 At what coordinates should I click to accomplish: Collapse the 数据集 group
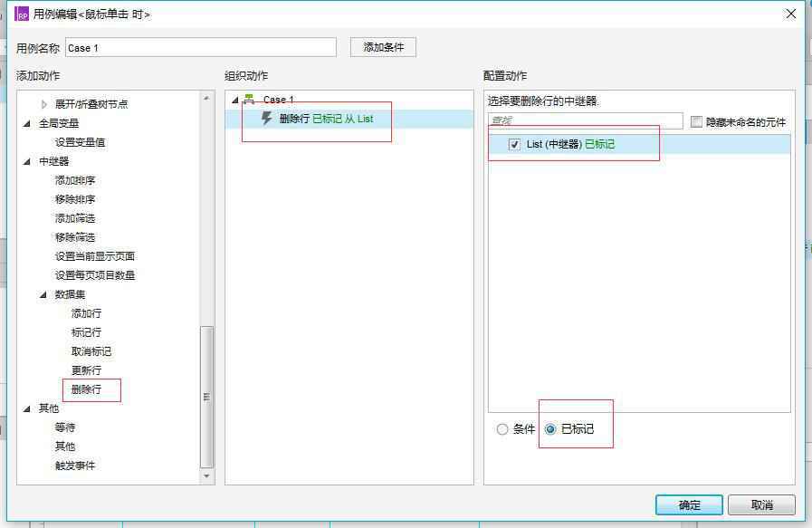43,294
